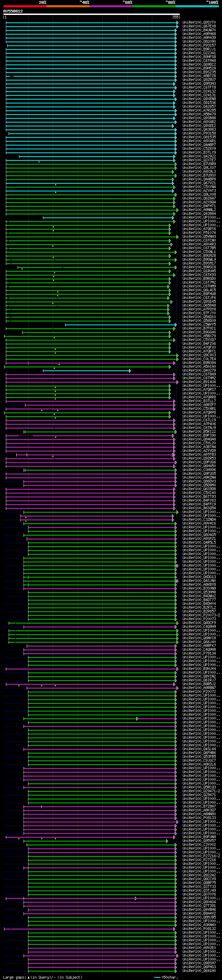Click the cyan ~100% identity legend segment
Screen dimensions: 222x980
(x=197, y=6)
